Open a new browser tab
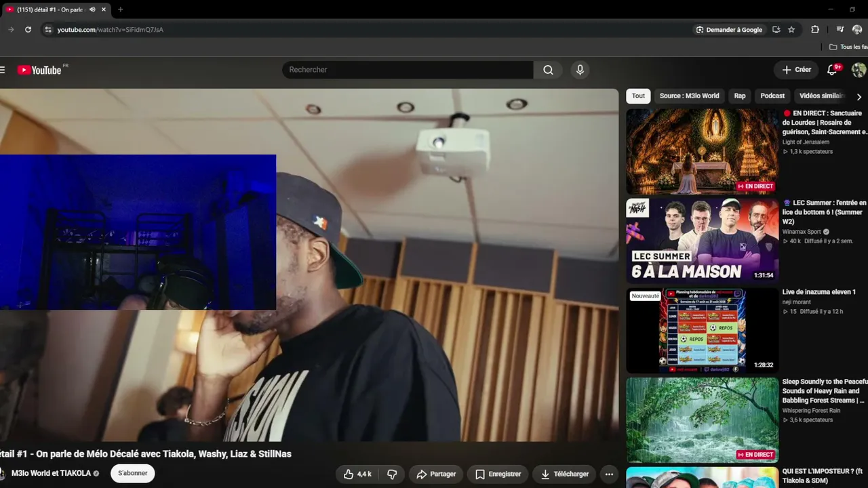 point(120,9)
